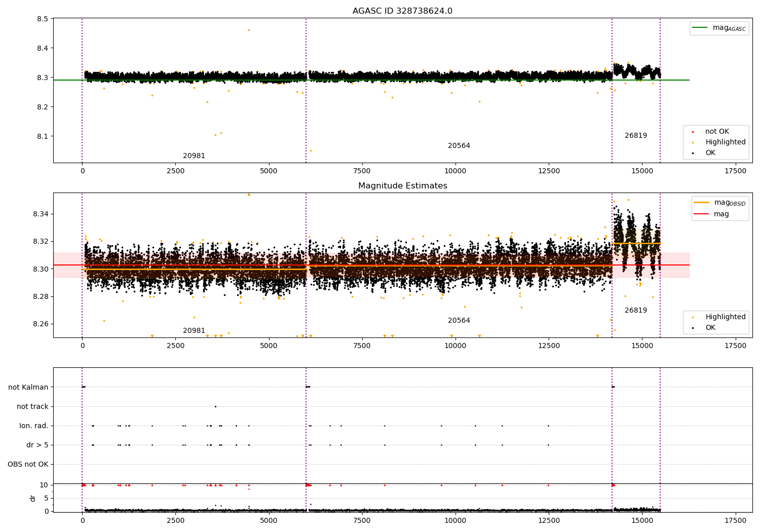Screen dimensions: 760x532
Task: Select the 'not OK' legend entry in AGASC plot
Action: click(x=717, y=132)
